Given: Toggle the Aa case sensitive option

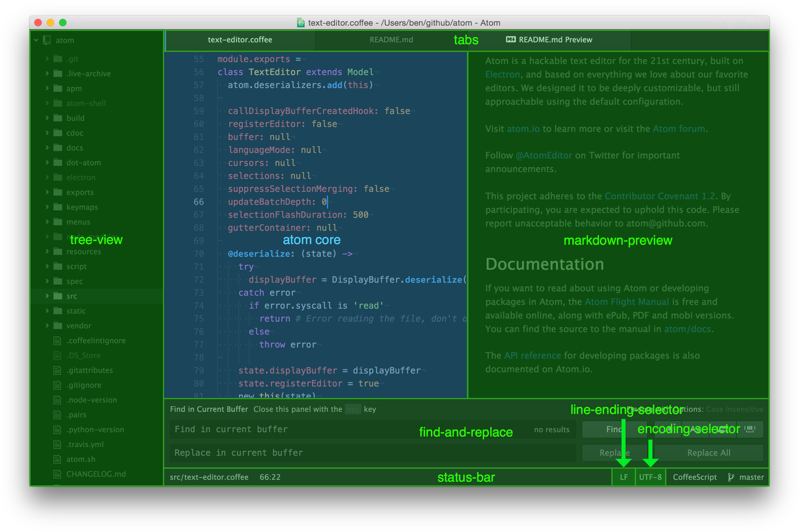Looking at the screenshot, I should pyautogui.click(x=695, y=429).
